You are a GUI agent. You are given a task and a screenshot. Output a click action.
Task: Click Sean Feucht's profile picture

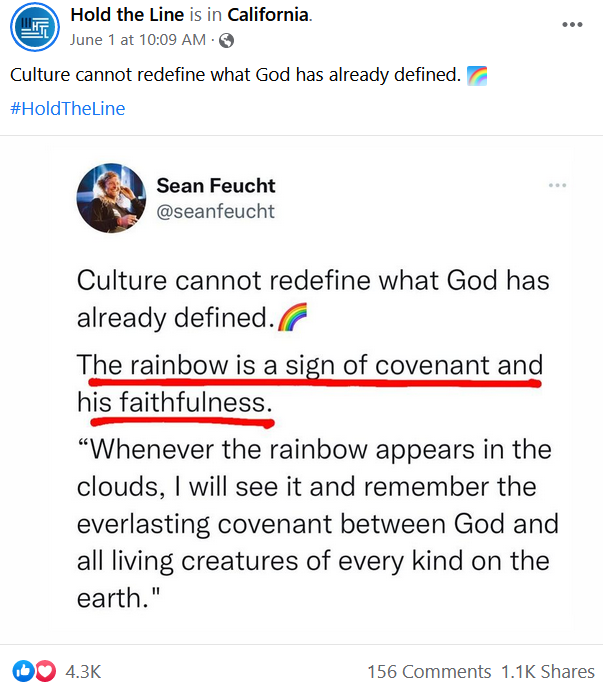pyautogui.click(x=105, y=196)
